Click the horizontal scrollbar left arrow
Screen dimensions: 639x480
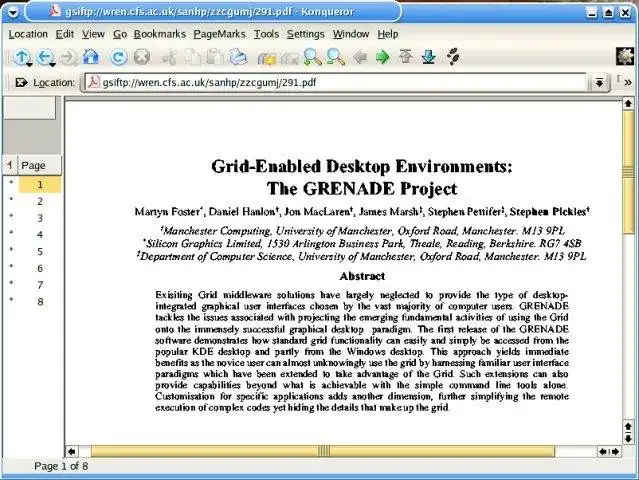(x=72, y=451)
